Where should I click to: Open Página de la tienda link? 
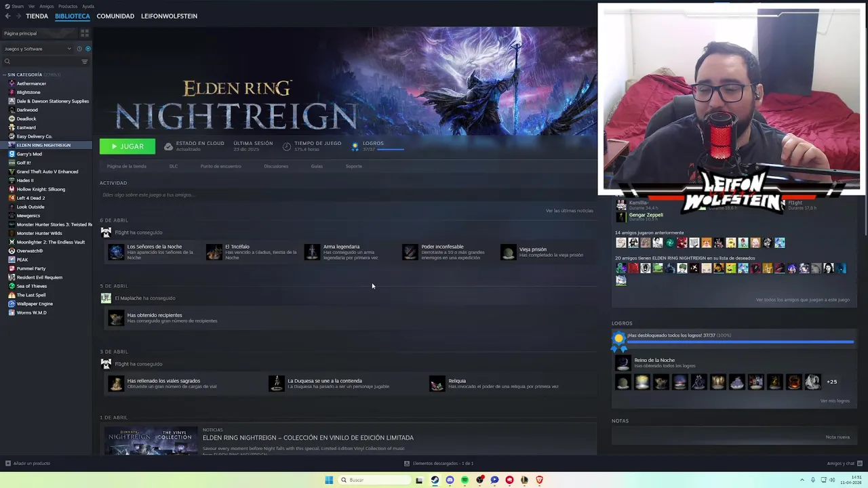click(x=126, y=166)
